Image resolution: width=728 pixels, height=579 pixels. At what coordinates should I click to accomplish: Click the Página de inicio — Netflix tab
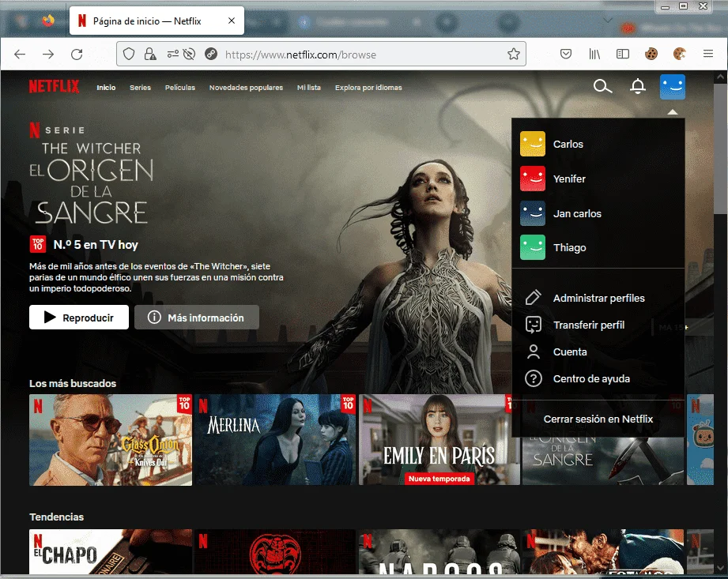(157, 21)
